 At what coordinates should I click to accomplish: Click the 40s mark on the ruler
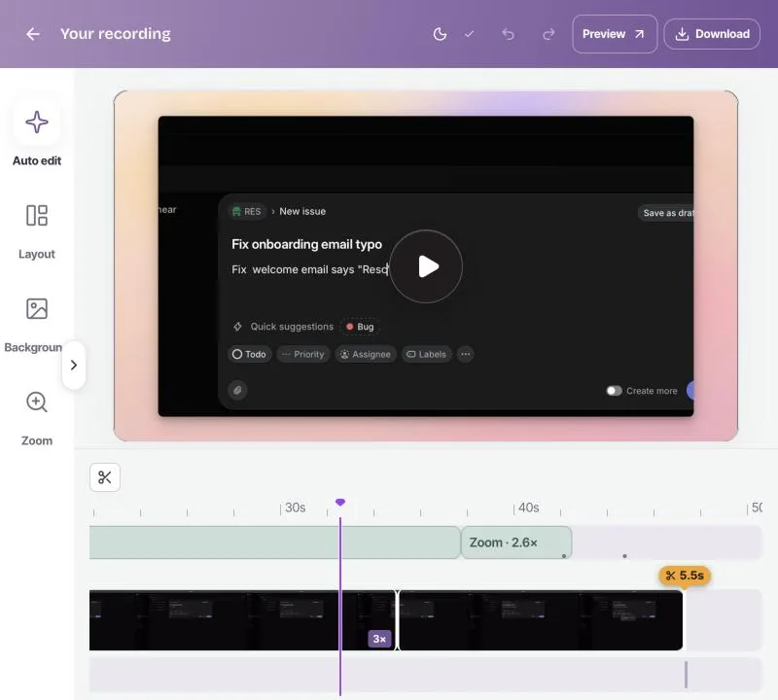click(x=528, y=507)
